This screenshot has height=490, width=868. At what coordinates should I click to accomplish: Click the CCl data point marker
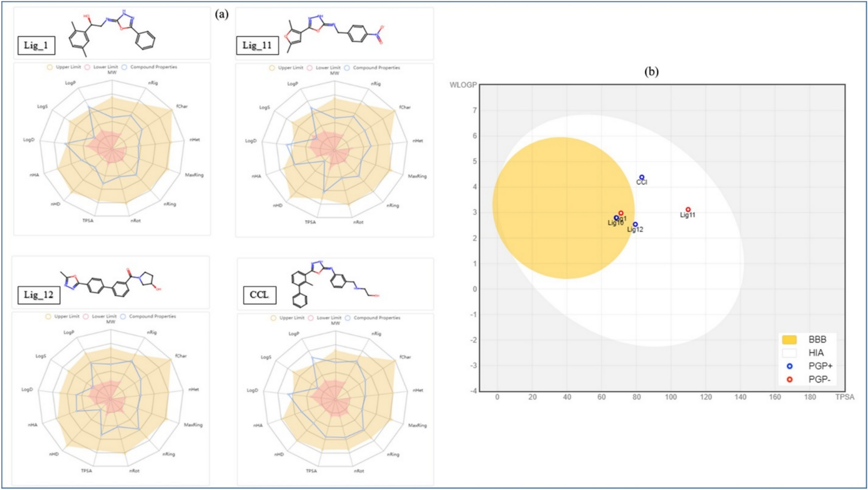[x=642, y=177]
